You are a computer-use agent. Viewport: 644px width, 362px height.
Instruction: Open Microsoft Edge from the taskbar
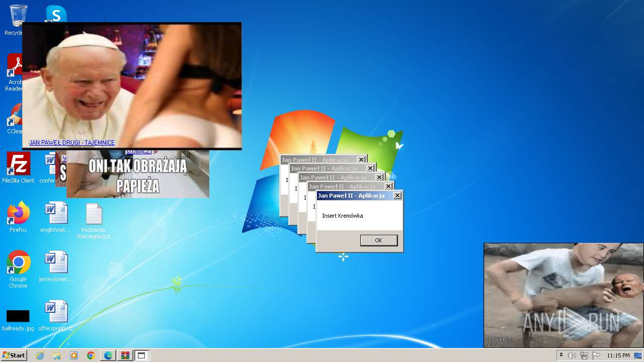108,355
